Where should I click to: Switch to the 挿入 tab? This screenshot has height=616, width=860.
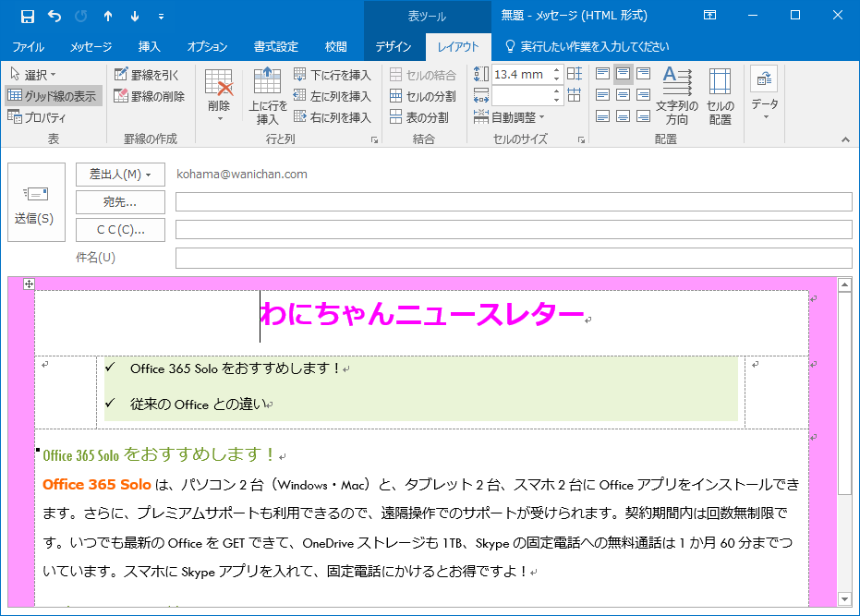pyautogui.click(x=150, y=47)
